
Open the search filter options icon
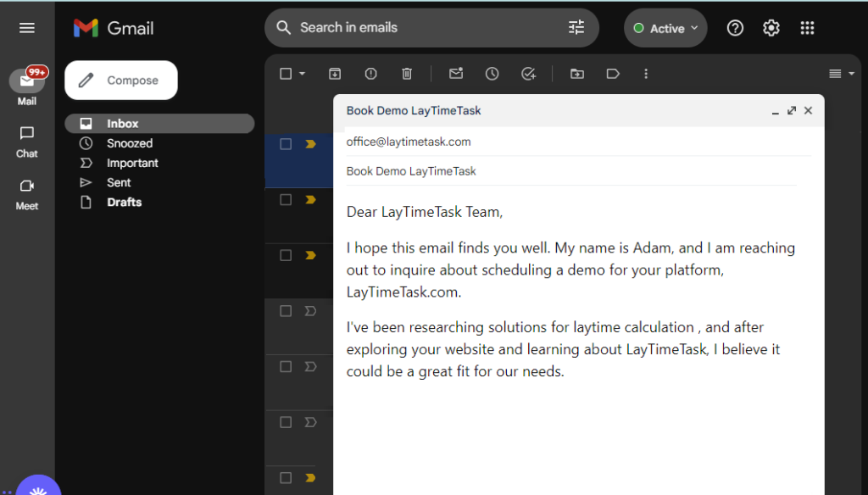coord(576,28)
